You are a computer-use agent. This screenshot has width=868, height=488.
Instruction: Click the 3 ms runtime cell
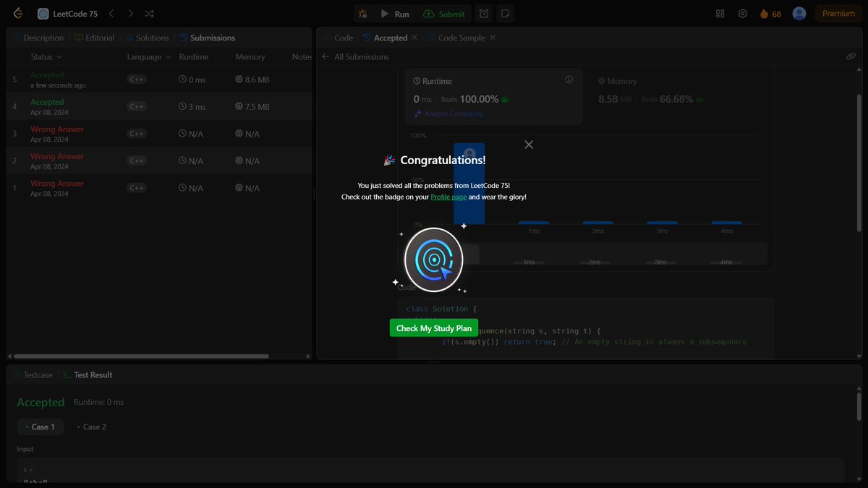point(192,106)
